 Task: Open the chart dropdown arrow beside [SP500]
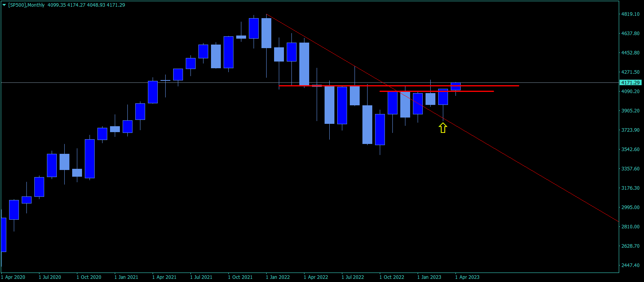(4, 5)
